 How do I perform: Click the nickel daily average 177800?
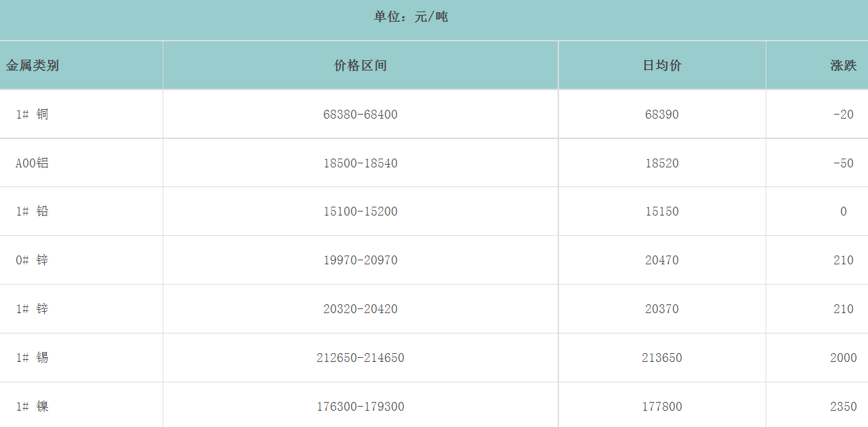[662, 407]
